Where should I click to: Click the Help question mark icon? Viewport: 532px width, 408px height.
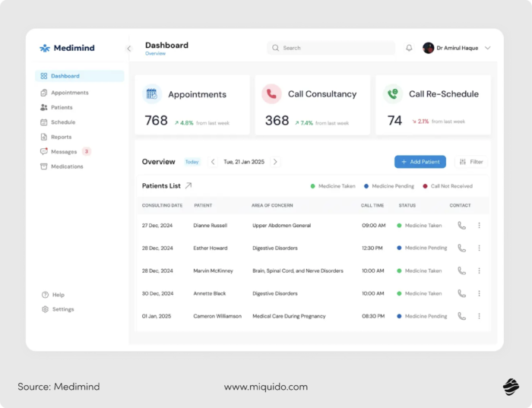click(x=45, y=295)
